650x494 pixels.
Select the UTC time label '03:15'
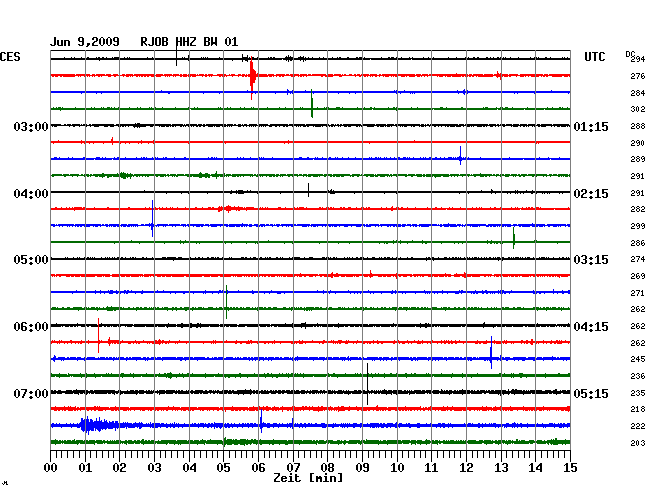(591, 260)
